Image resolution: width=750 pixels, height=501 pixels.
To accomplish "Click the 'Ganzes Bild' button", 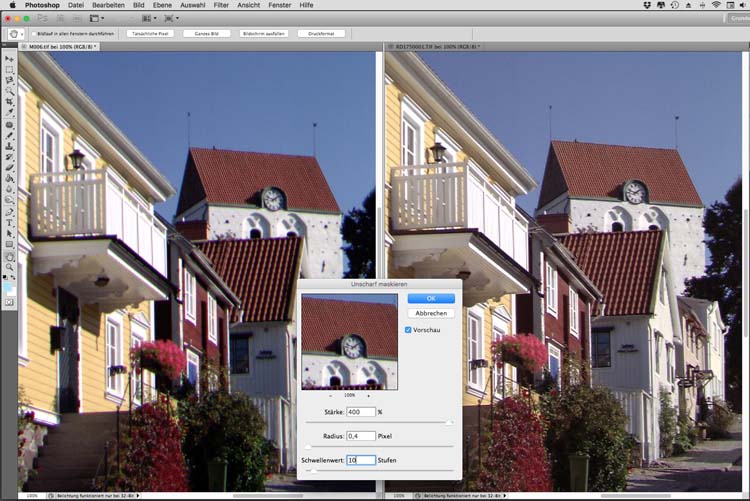I will point(206,33).
